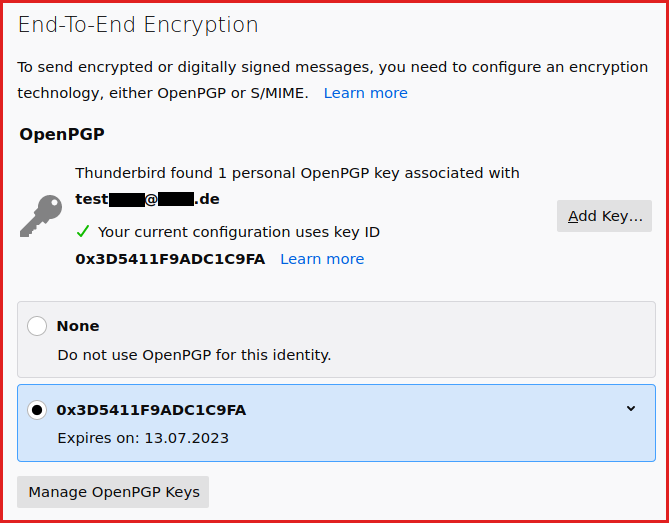Screen dimensions: 669x523
Task: Follow Learn more link next to key ID
Action: (321, 259)
